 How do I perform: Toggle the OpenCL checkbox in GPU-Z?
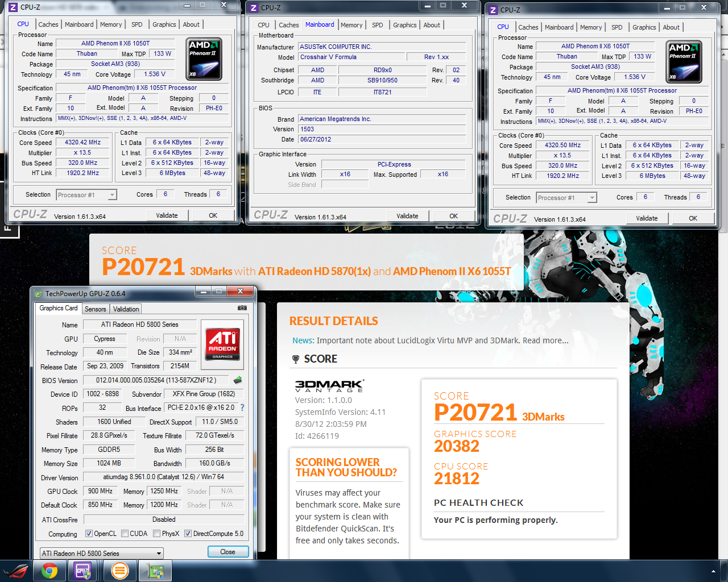tap(89, 534)
